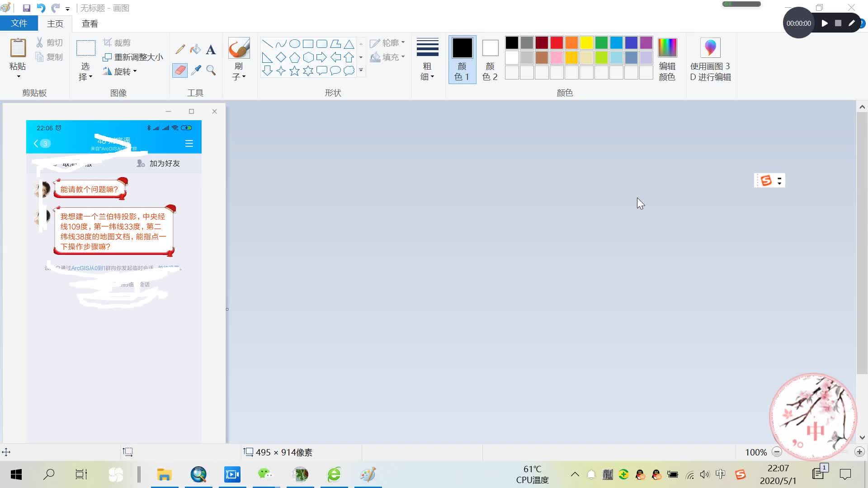The height and width of the screenshot is (488, 868).
Task: Select the Color picker eyedropper tool
Action: pos(196,70)
